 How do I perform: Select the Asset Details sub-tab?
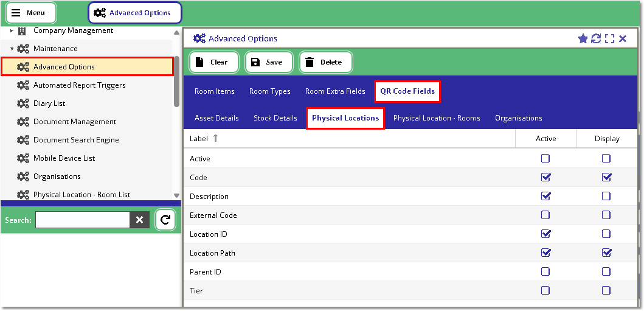(x=216, y=118)
